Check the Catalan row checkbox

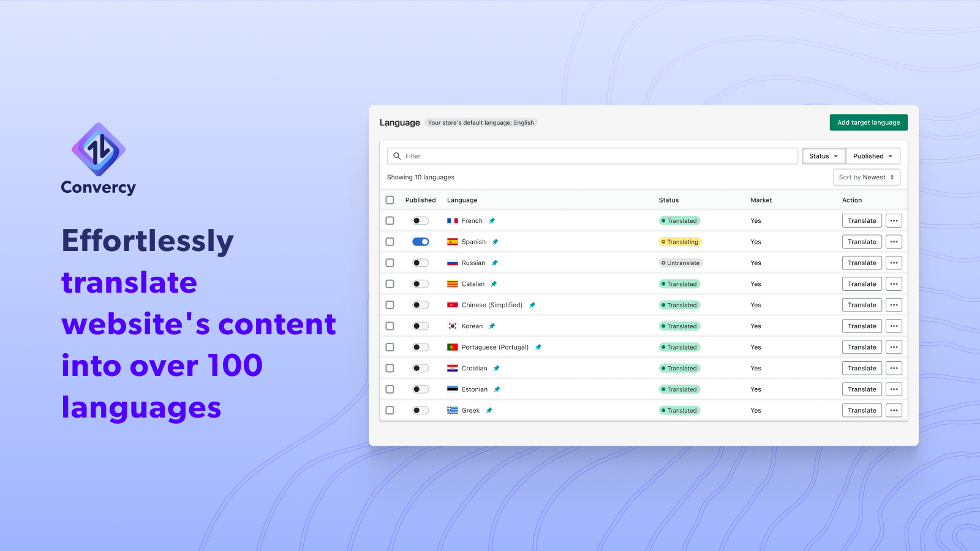coord(390,284)
